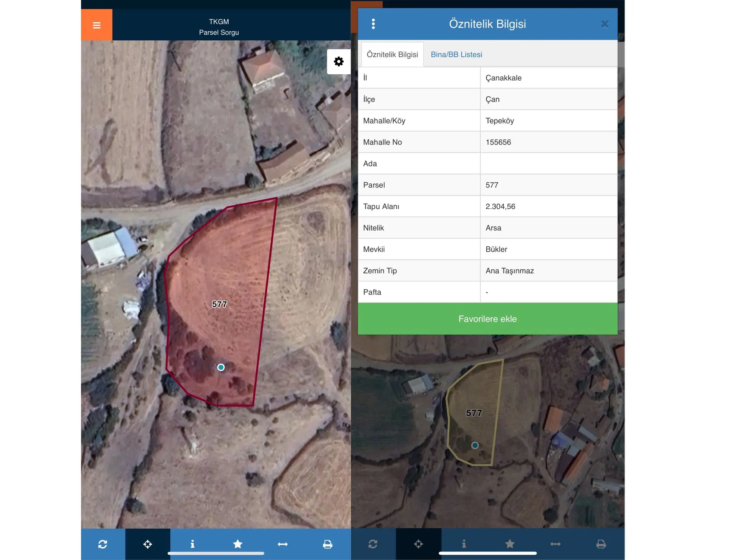Image resolution: width=747 pixels, height=560 pixels.
Task: Tap the 577 label on yellow parcel
Action: tap(474, 413)
